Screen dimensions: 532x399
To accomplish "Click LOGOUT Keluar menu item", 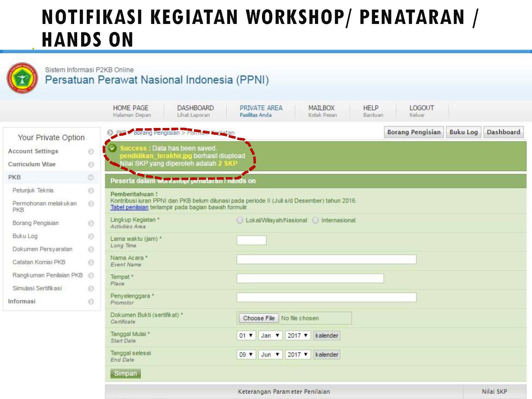I will click(x=421, y=111).
